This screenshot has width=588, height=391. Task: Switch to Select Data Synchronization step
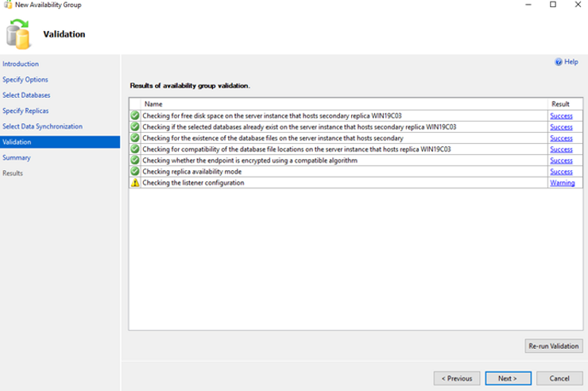(42, 126)
